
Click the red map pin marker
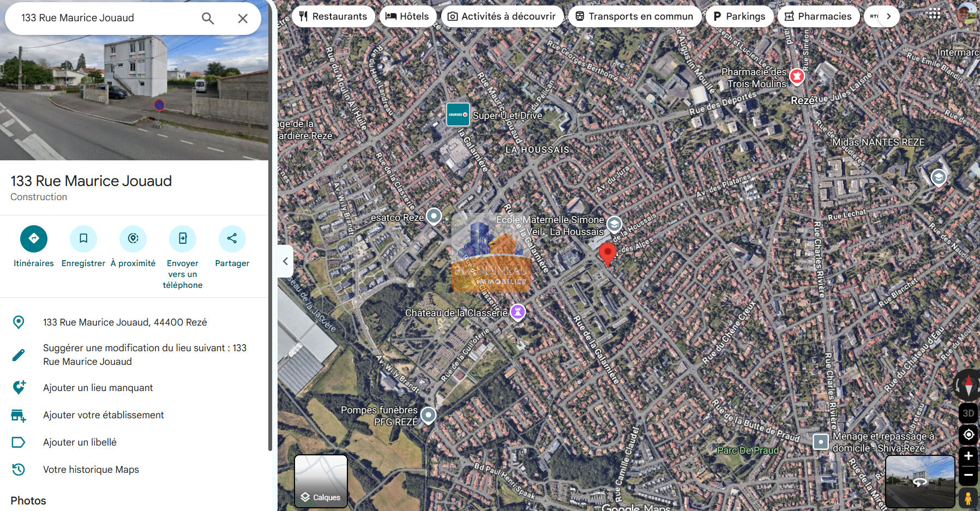coord(608,254)
